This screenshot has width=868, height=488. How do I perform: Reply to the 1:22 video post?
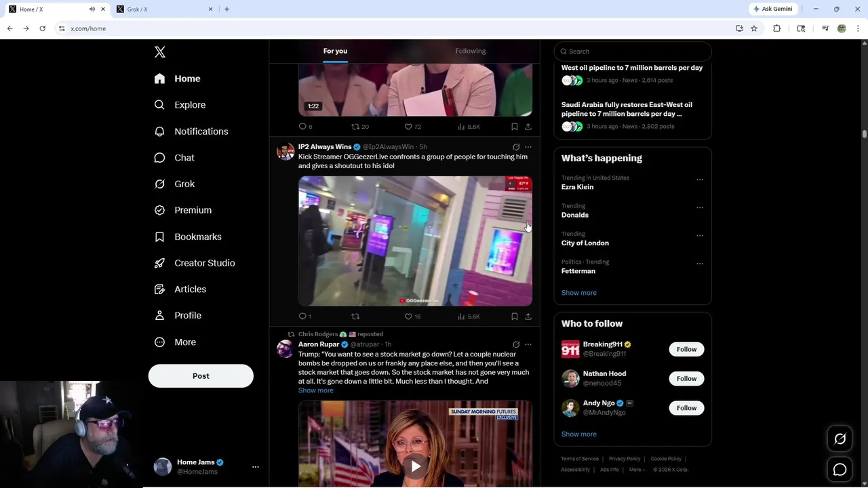305,127
